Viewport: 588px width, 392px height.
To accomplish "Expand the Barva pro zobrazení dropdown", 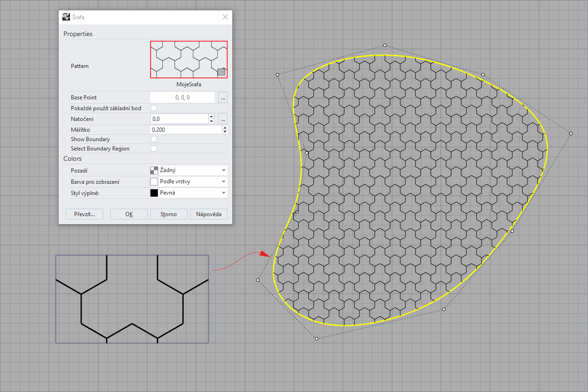I will coord(188,181).
